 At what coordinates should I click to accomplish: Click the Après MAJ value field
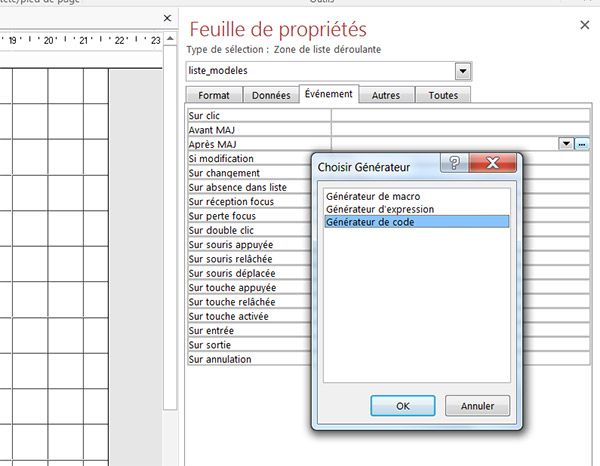click(x=445, y=144)
